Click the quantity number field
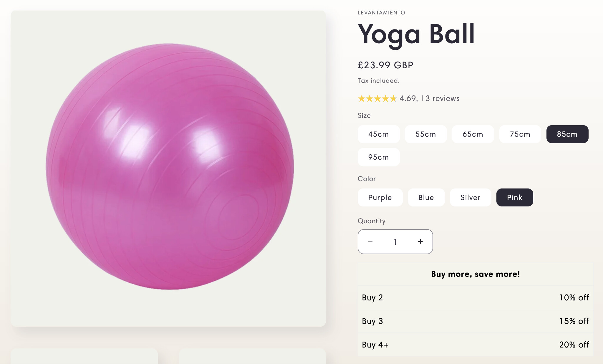The image size is (603, 364). (395, 242)
